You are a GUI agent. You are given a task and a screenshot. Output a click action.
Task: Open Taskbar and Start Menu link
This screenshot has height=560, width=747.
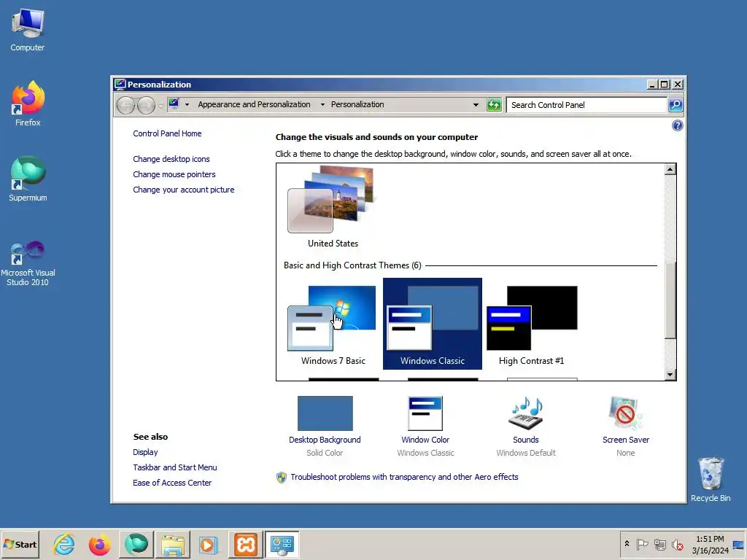(x=175, y=467)
